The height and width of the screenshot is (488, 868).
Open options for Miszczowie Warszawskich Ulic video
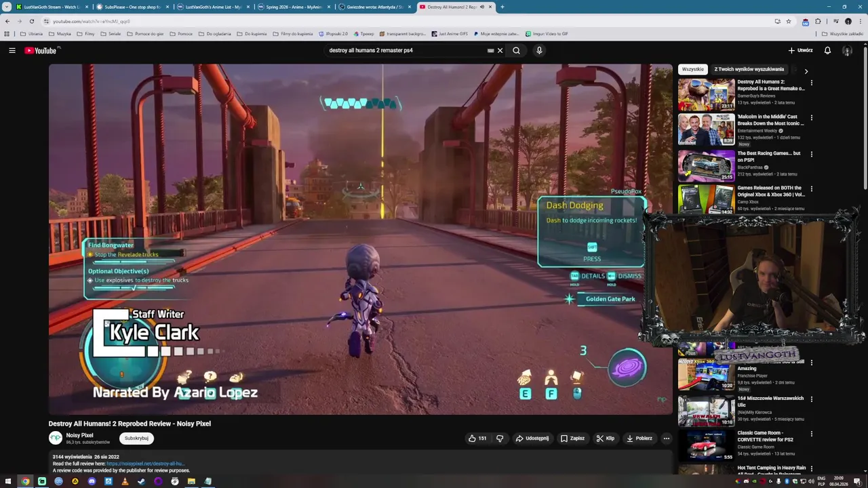coord(811,399)
